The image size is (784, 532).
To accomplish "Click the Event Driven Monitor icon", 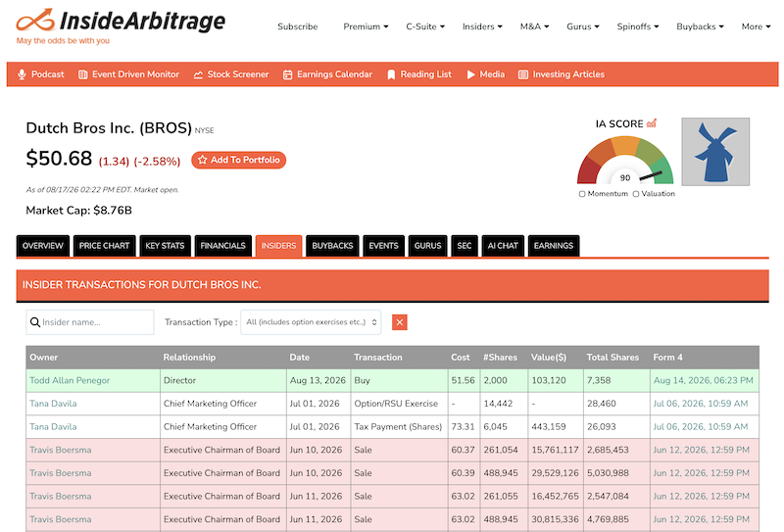I will [83, 74].
